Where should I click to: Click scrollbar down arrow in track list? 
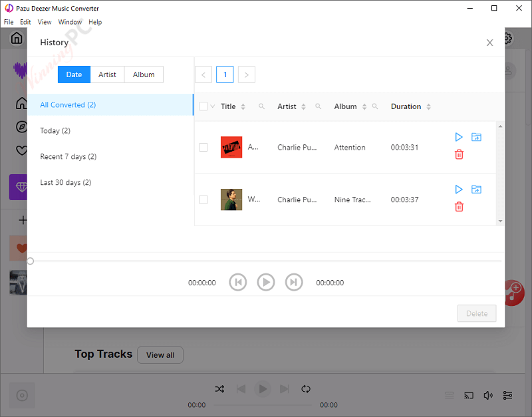(x=500, y=221)
